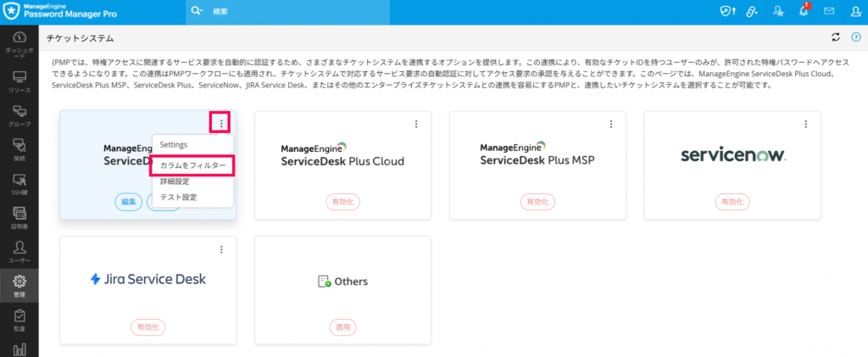The image size is (868, 357).
Task: Open the Dashboard (ダッシュボード) sidebar item
Action: click(19, 45)
